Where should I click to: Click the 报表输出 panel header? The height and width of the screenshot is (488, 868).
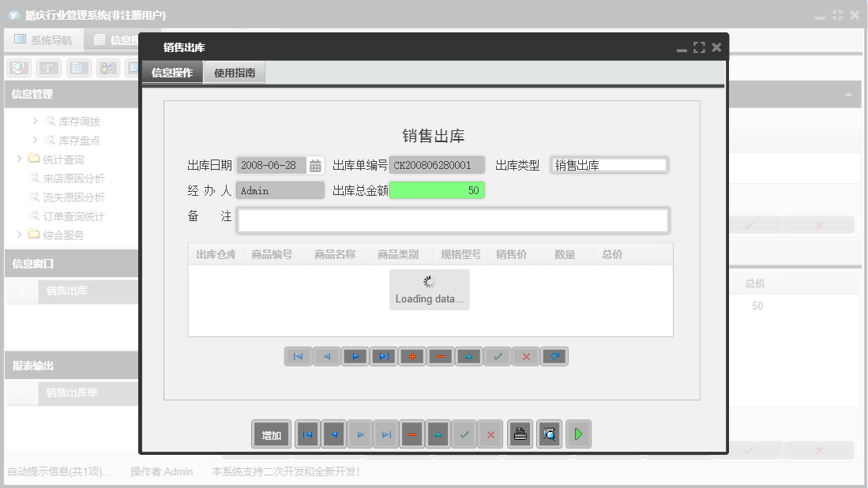pos(72,366)
